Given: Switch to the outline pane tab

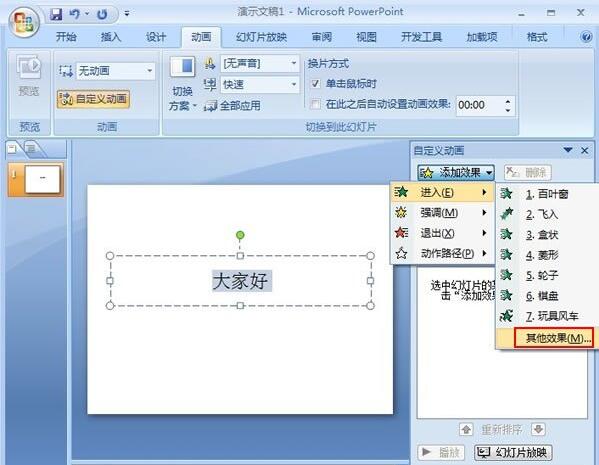Looking at the screenshot, I should click(32, 149).
